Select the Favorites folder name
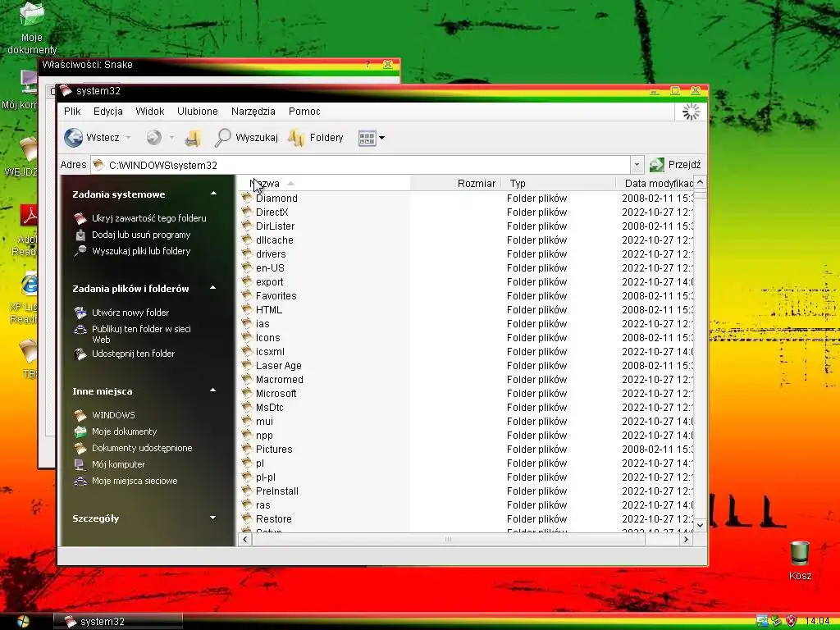Image resolution: width=840 pixels, height=630 pixels. coord(276,295)
